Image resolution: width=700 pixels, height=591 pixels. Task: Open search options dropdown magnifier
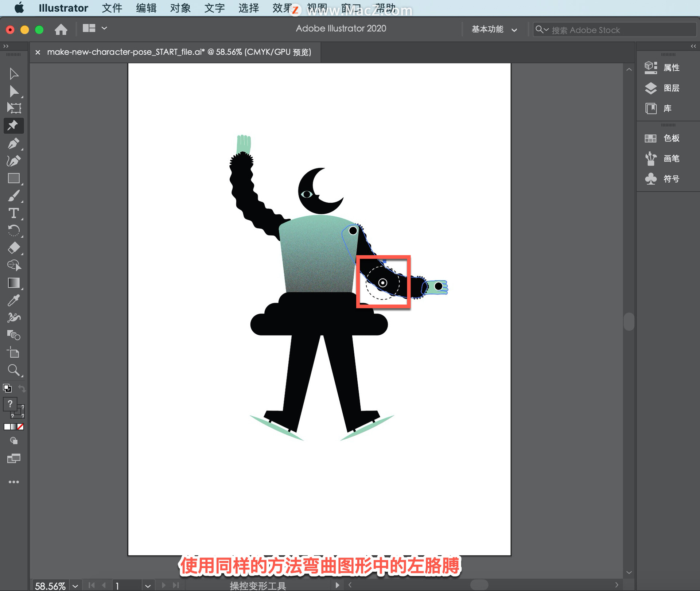click(x=542, y=30)
